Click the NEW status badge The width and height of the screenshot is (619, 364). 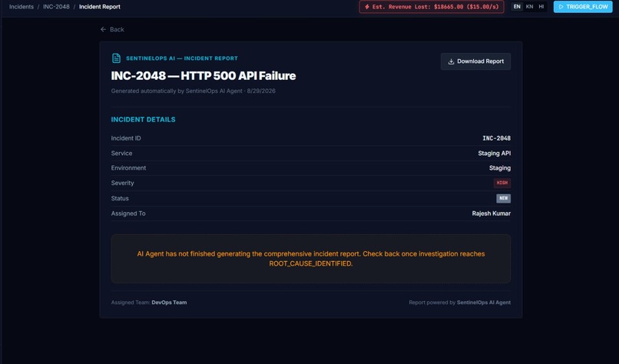[503, 198]
